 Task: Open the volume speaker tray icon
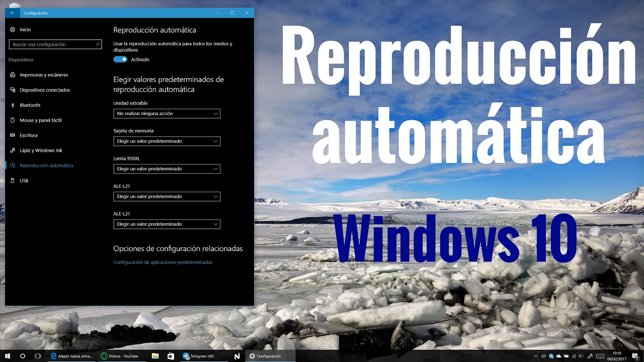[x=581, y=356]
